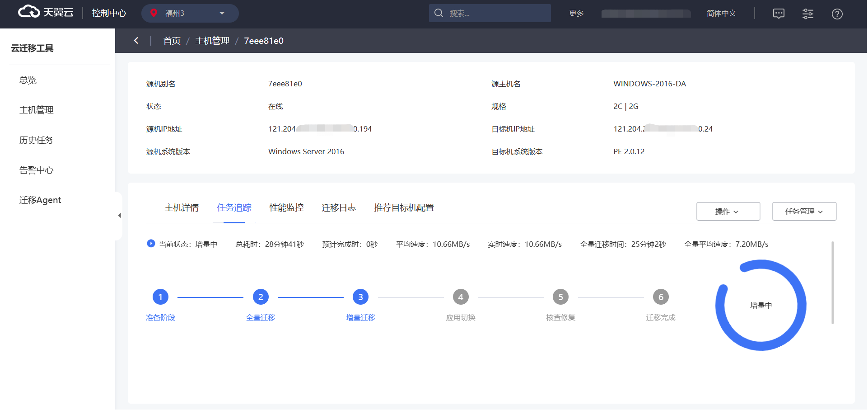The height and width of the screenshot is (410, 868).
Task: Switch language via 简体中文
Action: [721, 14]
